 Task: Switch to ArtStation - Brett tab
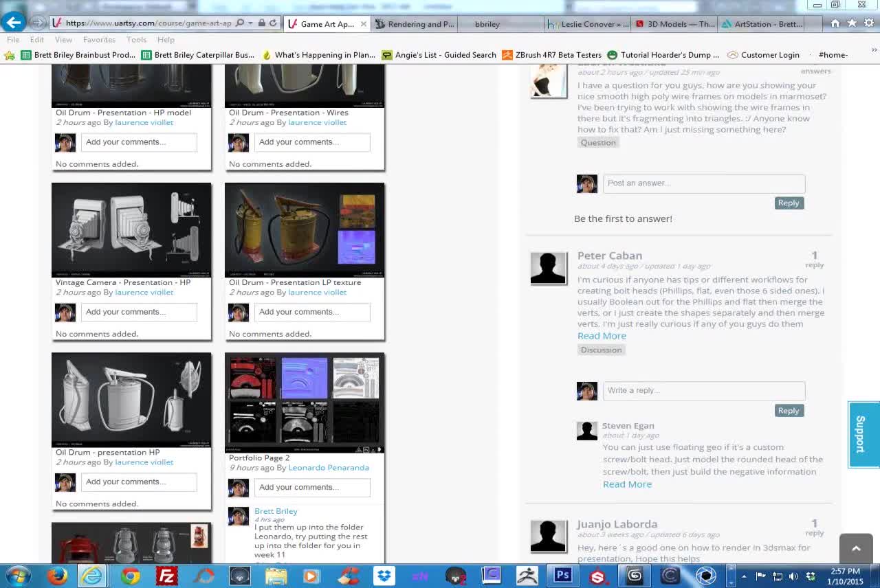click(x=762, y=24)
